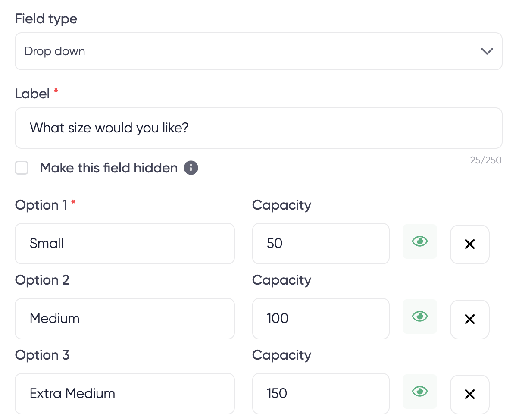Focus the Option 1 Small field
This screenshot has width=519, height=420.
coord(125,244)
